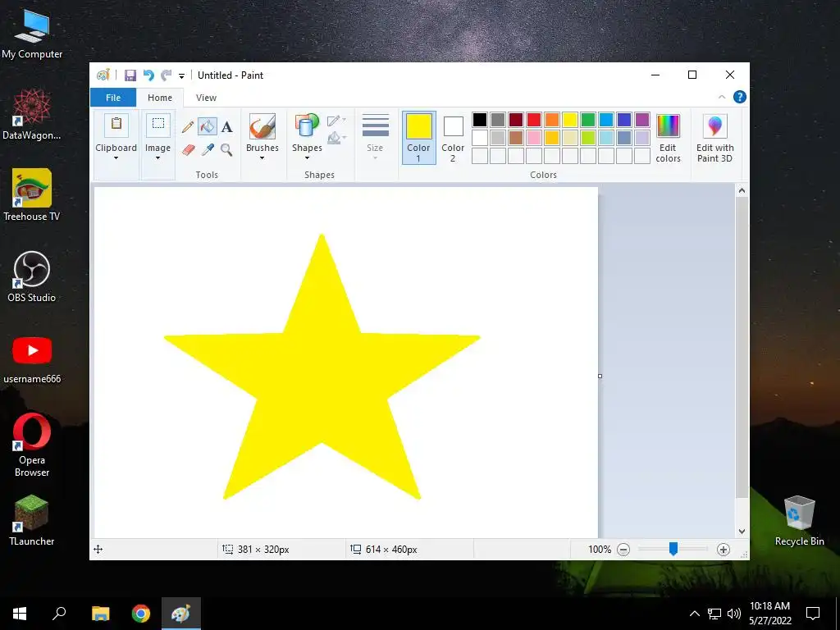Click the Recycle Bin desktop icon
This screenshot has height=630, width=840.
799,521
